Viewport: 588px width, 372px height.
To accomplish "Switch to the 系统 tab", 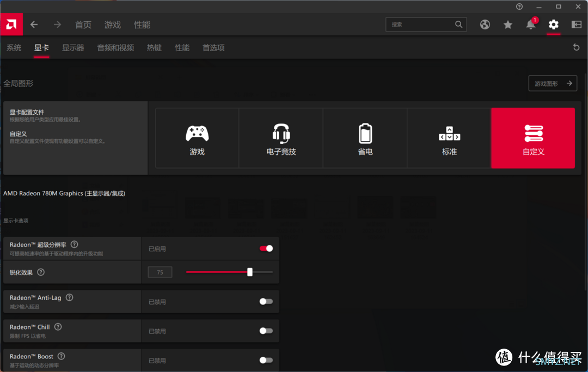I will pyautogui.click(x=14, y=47).
